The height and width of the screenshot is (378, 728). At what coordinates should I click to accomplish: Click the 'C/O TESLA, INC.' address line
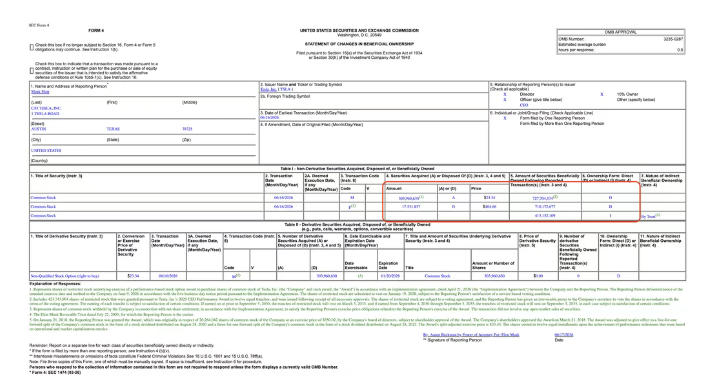coord(46,108)
